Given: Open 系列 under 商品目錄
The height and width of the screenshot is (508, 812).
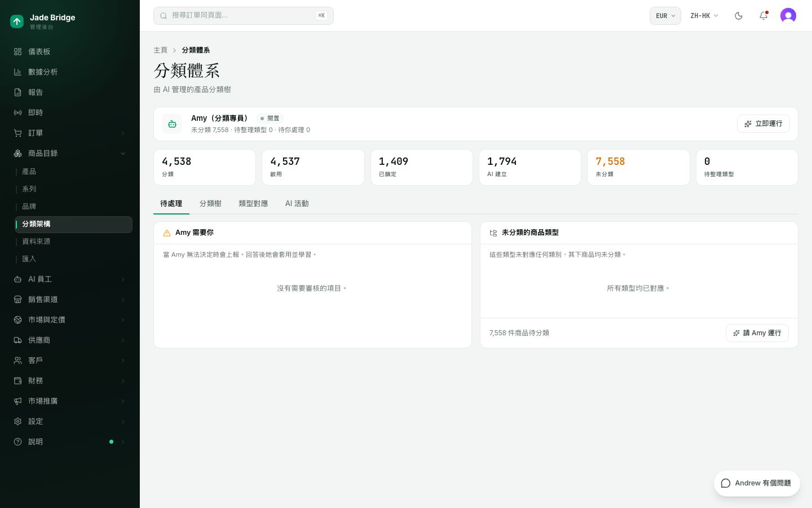Looking at the screenshot, I should coord(73,189).
